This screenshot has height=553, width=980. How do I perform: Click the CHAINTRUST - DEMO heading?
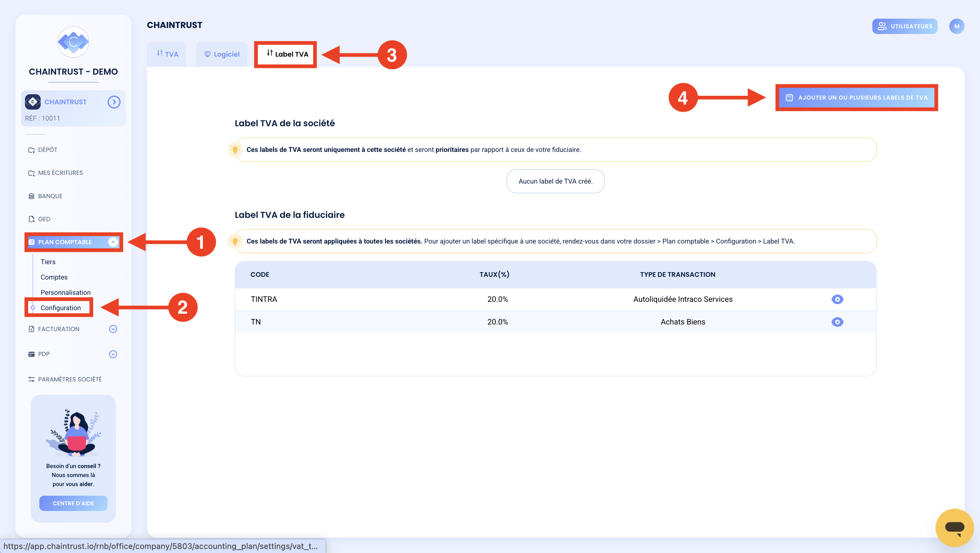coord(73,72)
